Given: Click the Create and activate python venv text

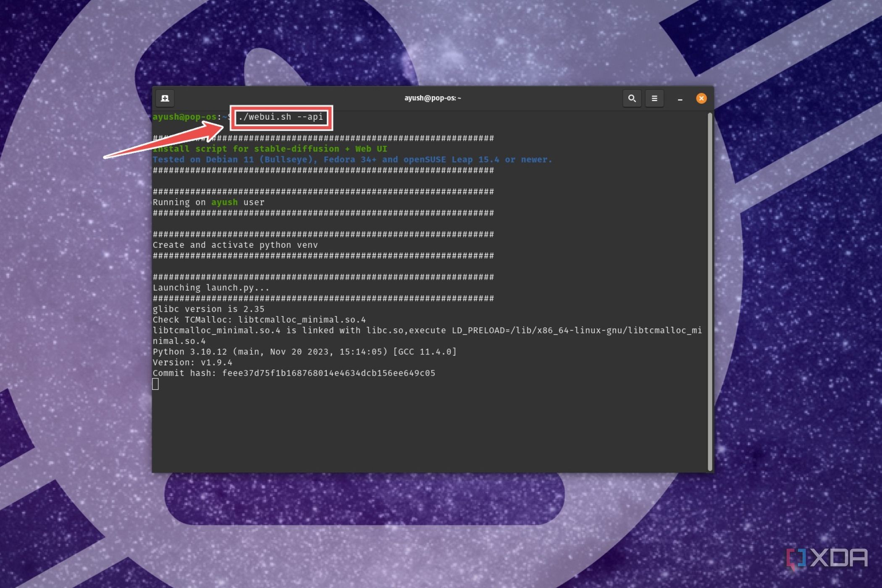Looking at the screenshot, I should (x=235, y=245).
